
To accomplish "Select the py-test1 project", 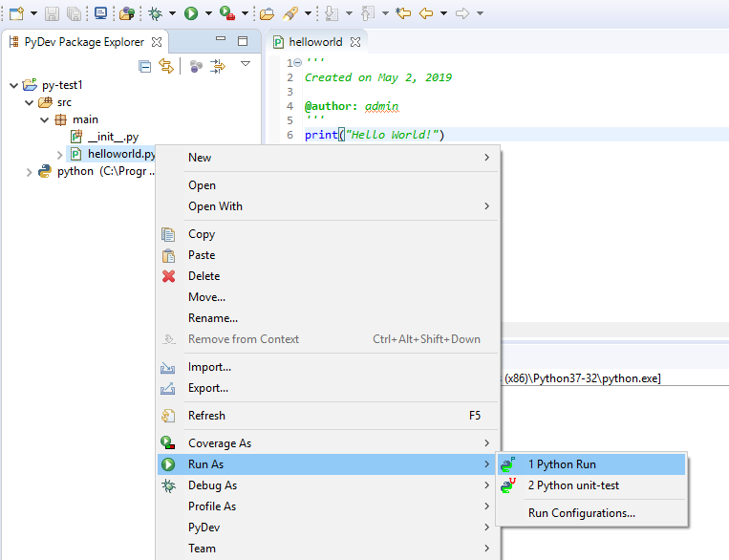I will pyautogui.click(x=52, y=85).
